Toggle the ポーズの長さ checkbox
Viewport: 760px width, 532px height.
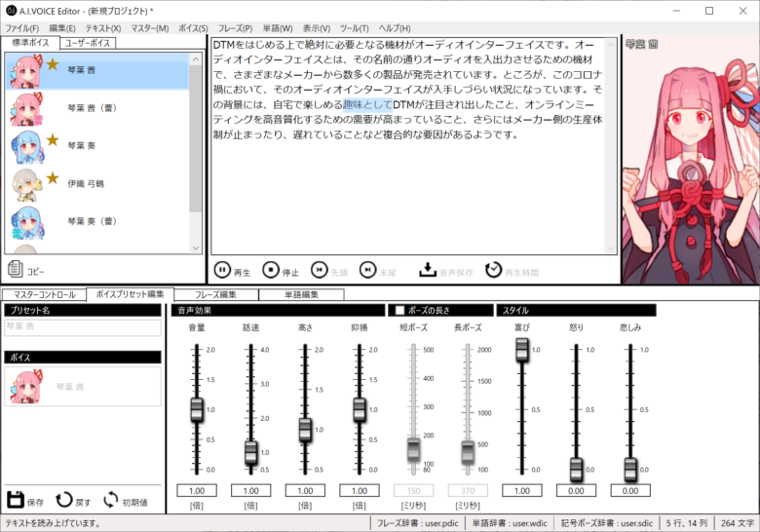click(x=399, y=310)
